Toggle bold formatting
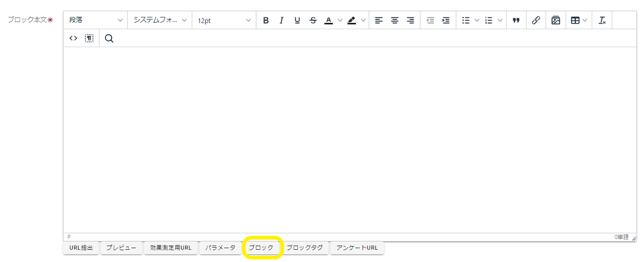Screen dimensions: 644x262 (x=266, y=21)
